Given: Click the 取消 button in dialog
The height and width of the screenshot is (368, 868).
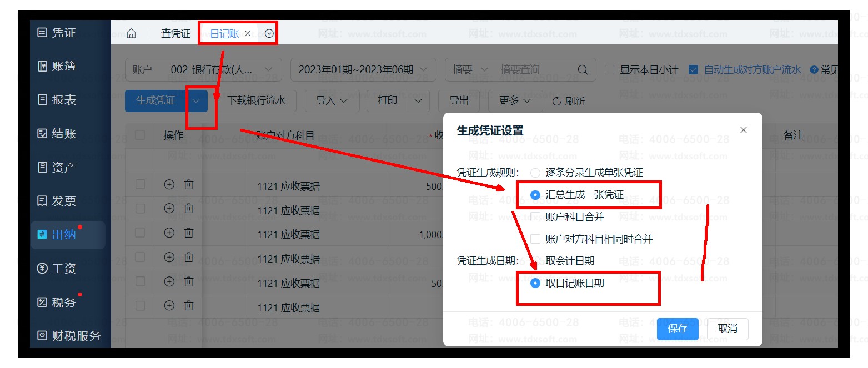Looking at the screenshot, I should click(x=727, y=329).
